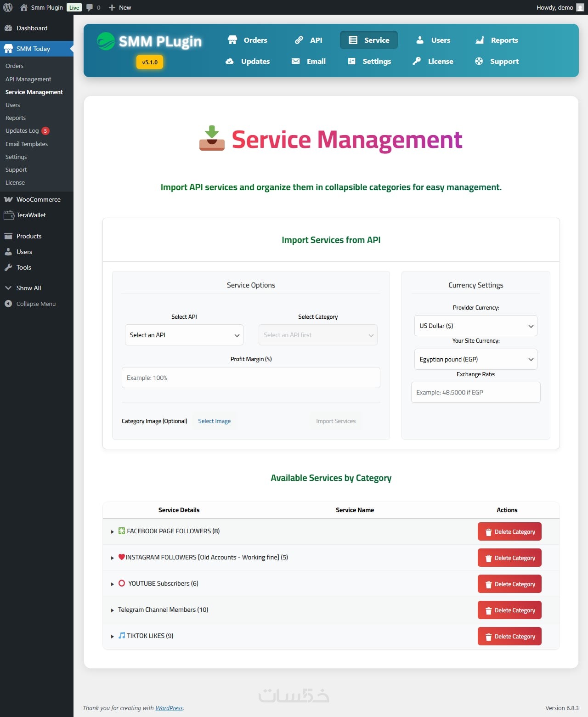
Task: Expand the FACEBOOK PAGE FOLLOWERS category
Action: tap(112, 531)
